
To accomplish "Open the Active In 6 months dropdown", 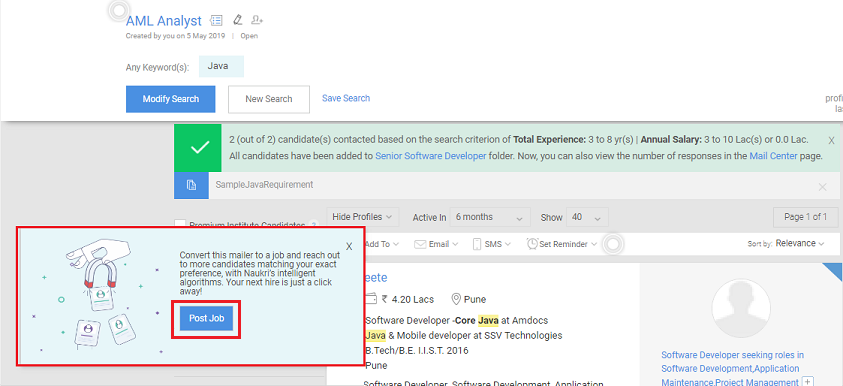I will (x=490, y=218).
